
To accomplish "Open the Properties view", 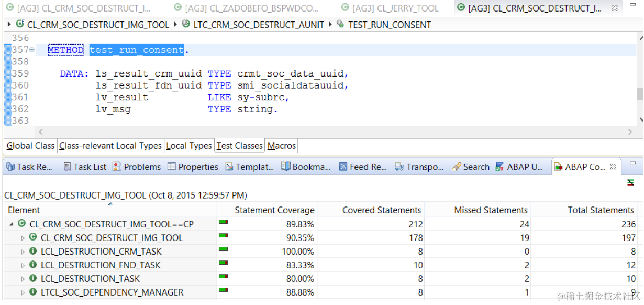I will click(193, 167).
